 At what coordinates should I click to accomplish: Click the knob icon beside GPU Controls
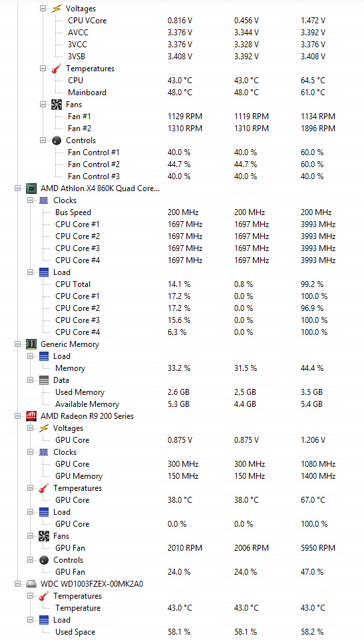[x=44, y=560]
